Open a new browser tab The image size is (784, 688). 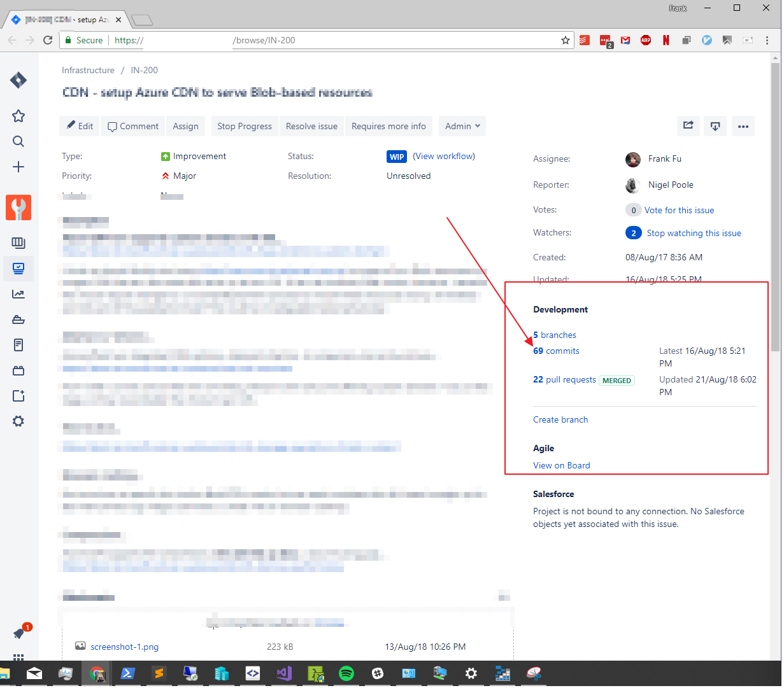[141, 20]
